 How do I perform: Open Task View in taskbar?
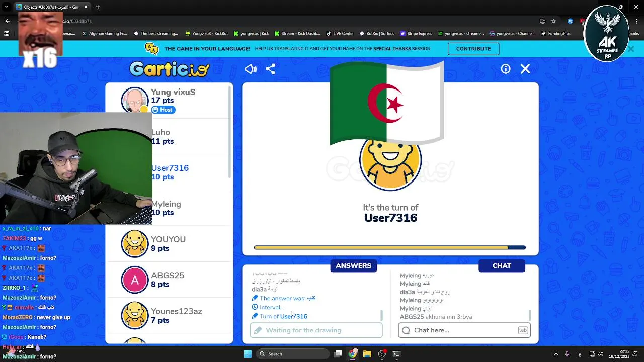pyautogui.click(x=338, y=354)
